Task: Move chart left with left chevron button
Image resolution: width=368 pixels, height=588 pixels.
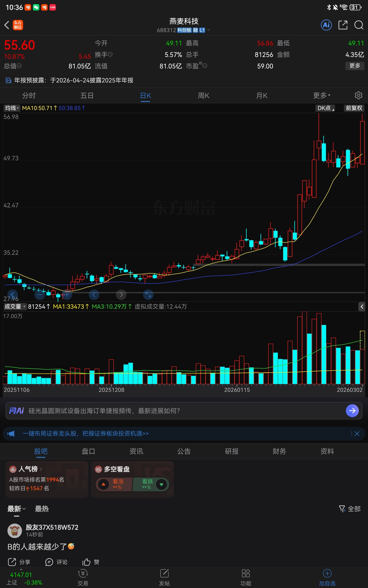Action: (x=94, y=295)
